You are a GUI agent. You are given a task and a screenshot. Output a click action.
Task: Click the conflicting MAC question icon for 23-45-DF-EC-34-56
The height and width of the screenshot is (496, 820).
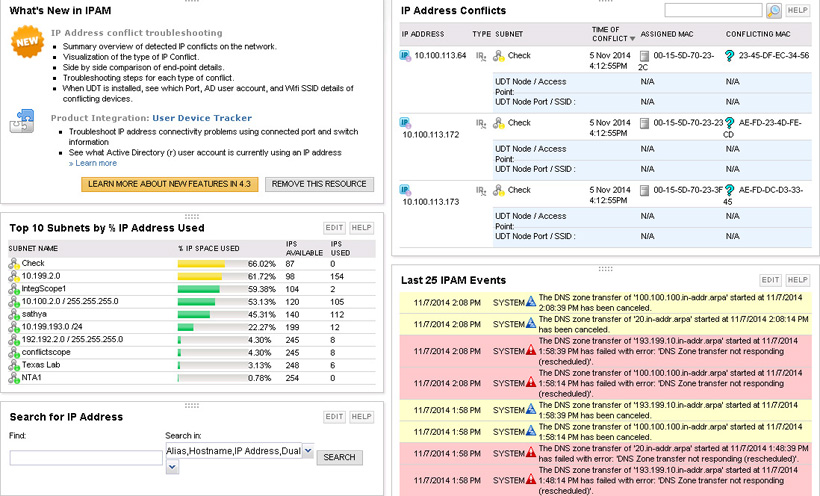pyautogui.click(x=730, y=56)
